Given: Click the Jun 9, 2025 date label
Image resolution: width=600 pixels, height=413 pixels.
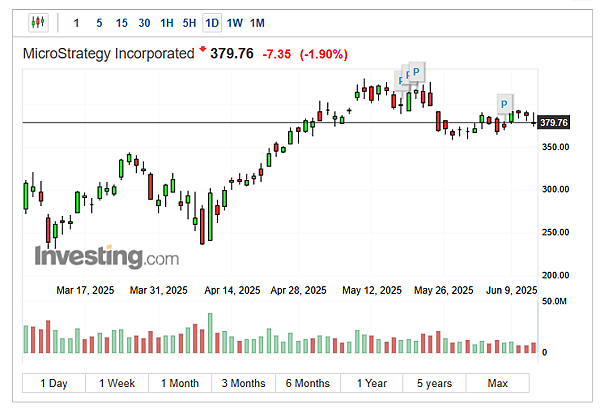Looking at the screenshot, I should pos(512,291).
